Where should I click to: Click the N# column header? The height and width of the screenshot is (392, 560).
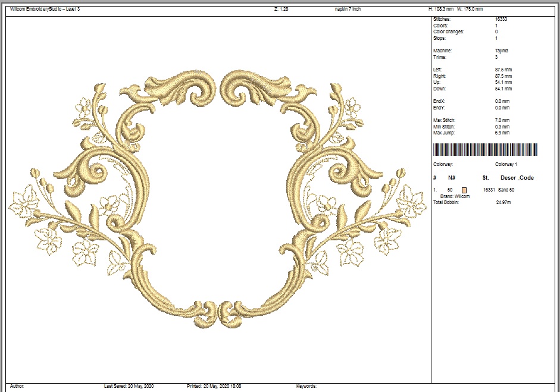coord(452,178)
